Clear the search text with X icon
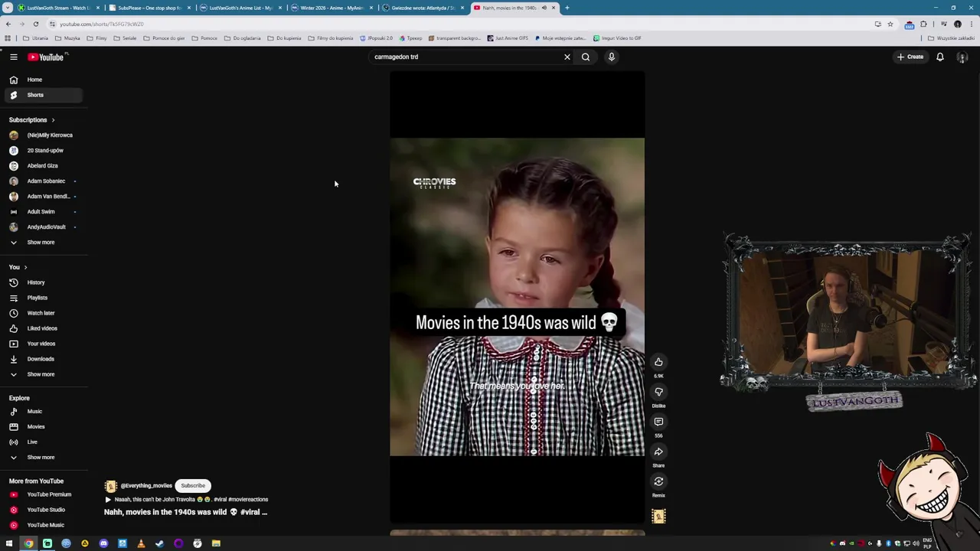The height and width of the screenshot is (551, 980). (567, 57)
